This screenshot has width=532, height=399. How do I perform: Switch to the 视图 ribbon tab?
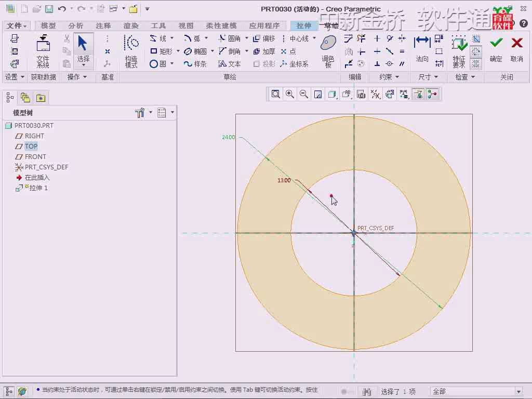(186, 25)
